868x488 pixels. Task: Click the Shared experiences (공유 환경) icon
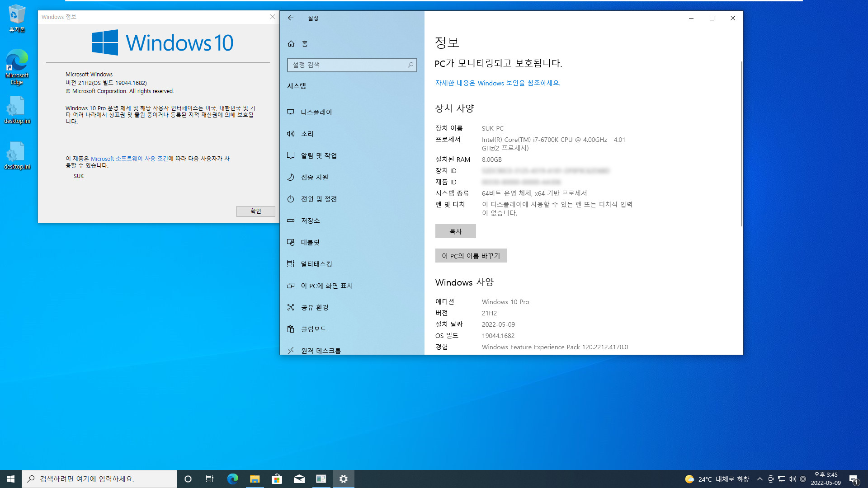pyautogui.click(x=291, y=307)
